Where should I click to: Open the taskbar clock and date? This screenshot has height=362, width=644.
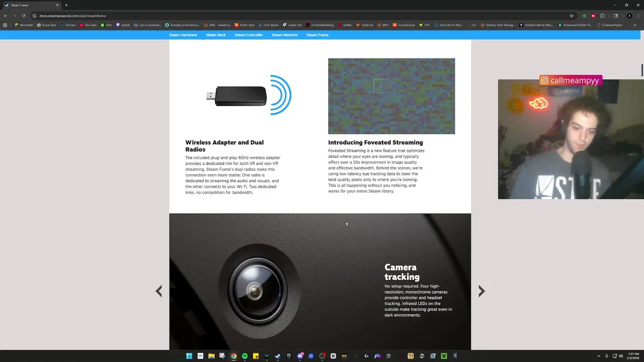[x=632, y=356]
